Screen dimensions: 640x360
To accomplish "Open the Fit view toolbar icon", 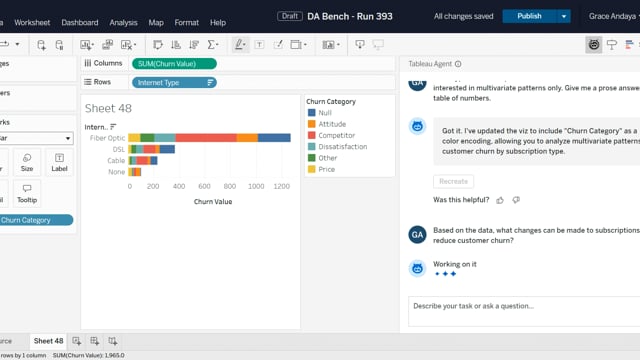I will (298, 45).
